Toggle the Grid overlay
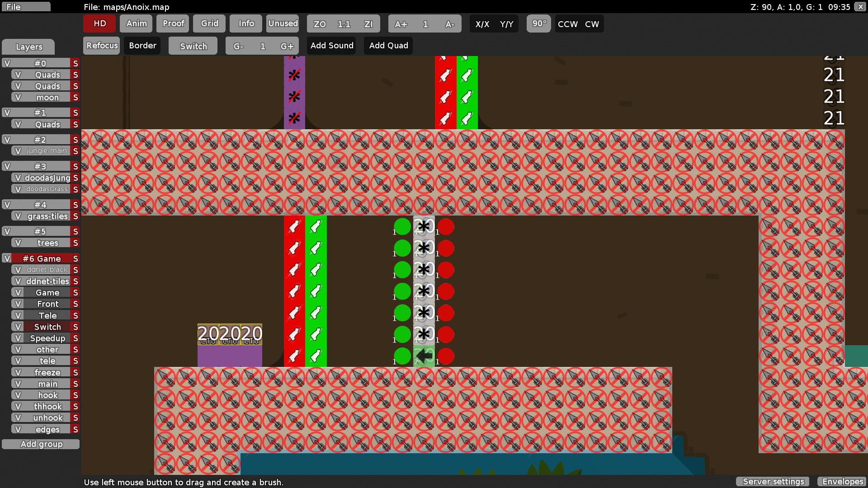This screenshot has width=868, height=488. (x=209, y=23)
